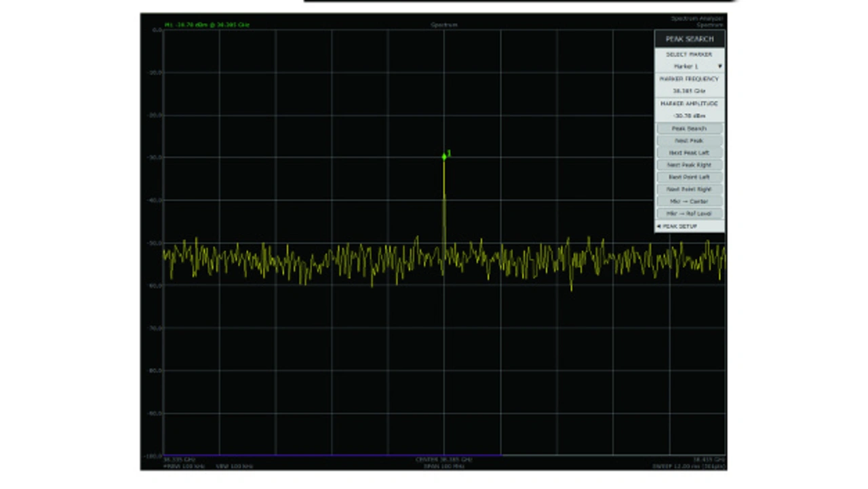Step marker using Next Point Left
The width and height of the screenshot is (868, 489).
pos(689,177)
